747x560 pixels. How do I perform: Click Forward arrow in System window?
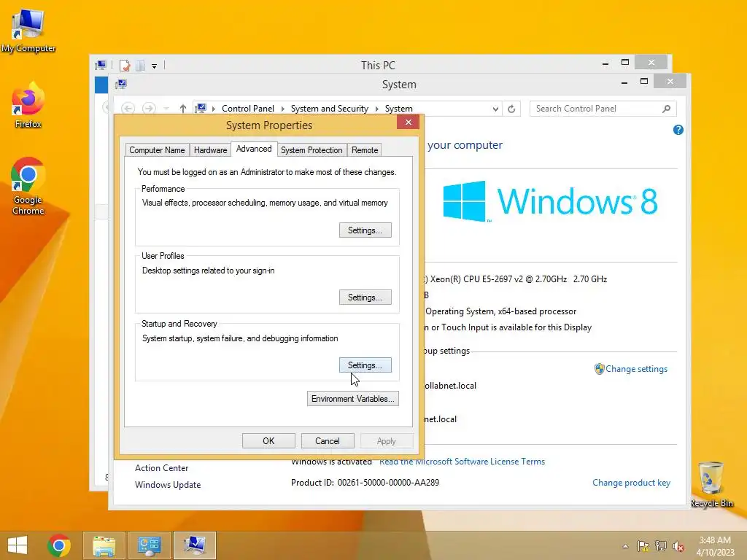(x=149, y=109)
